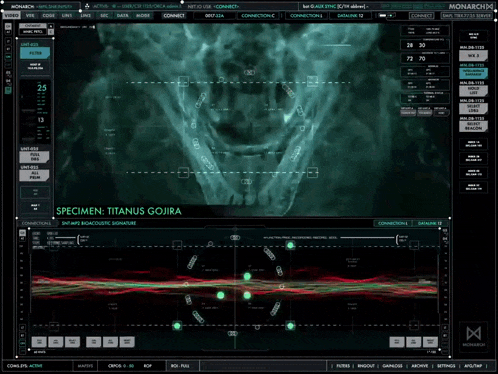Viewport: 498px width, 374px height.
Task: Click the value 28 30 readout box
Action: [x=425, y=45]
